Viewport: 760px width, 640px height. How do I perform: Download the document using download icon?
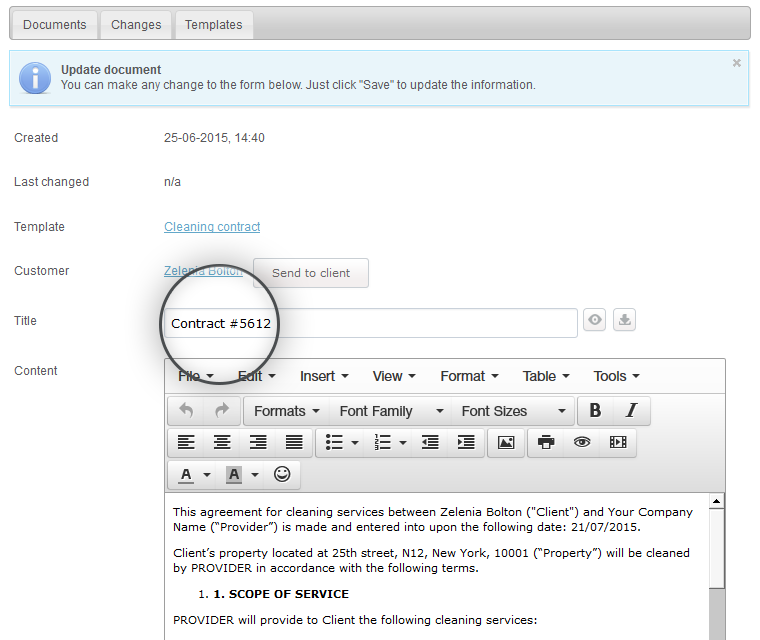pyautogui.click(x=625, y=320)
